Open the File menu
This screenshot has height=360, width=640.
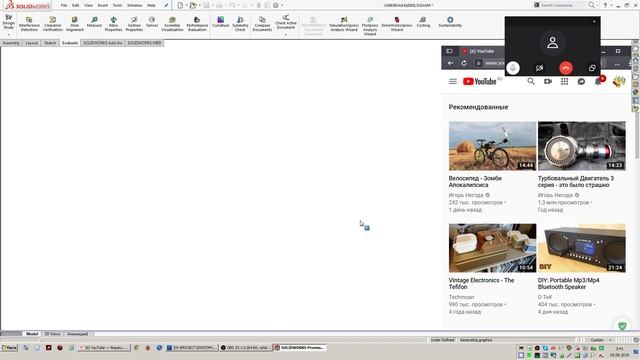click(64, 5)
